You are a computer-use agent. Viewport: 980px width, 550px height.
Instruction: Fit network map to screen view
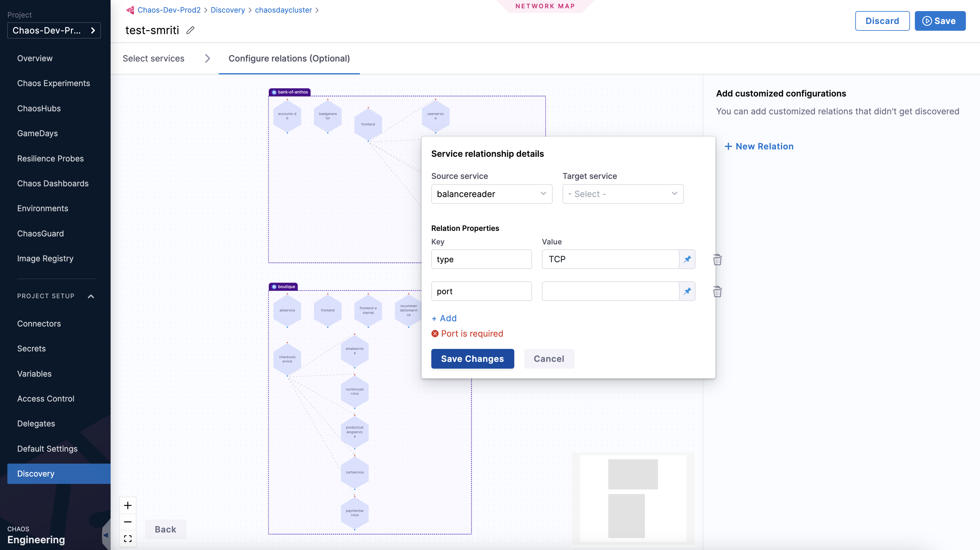(128, 538)
